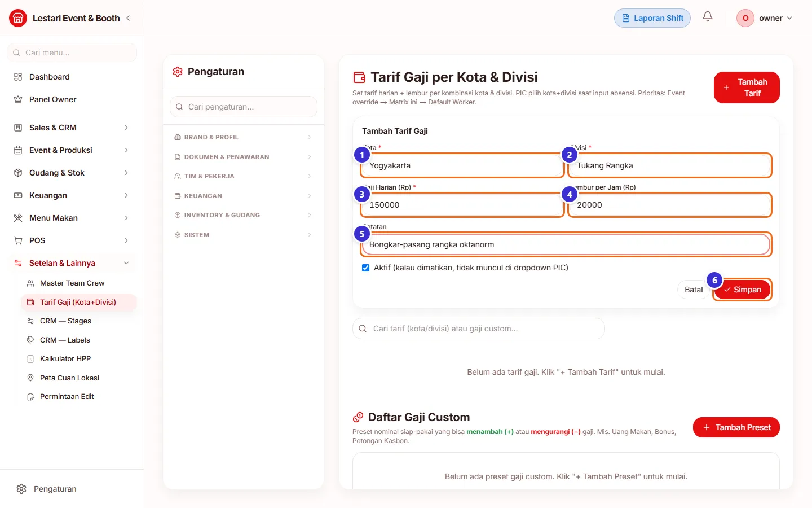Focus the Cari menu search field
The height and width of the screenshot is (508, 812).
(x=72, y=52)
